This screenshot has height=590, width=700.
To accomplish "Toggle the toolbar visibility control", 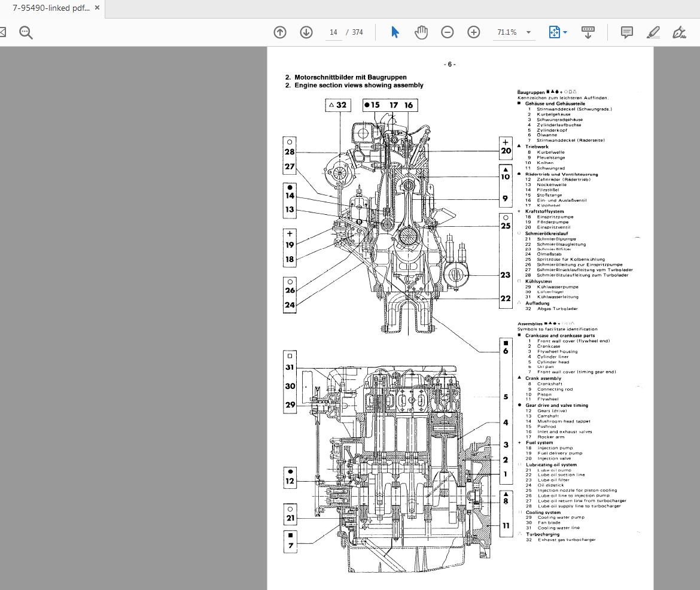I will click(588, 32).
